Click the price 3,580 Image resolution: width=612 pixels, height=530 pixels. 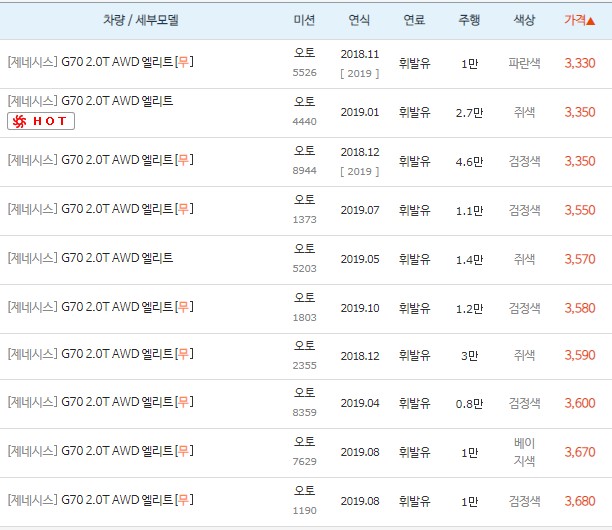click(580, 308)
